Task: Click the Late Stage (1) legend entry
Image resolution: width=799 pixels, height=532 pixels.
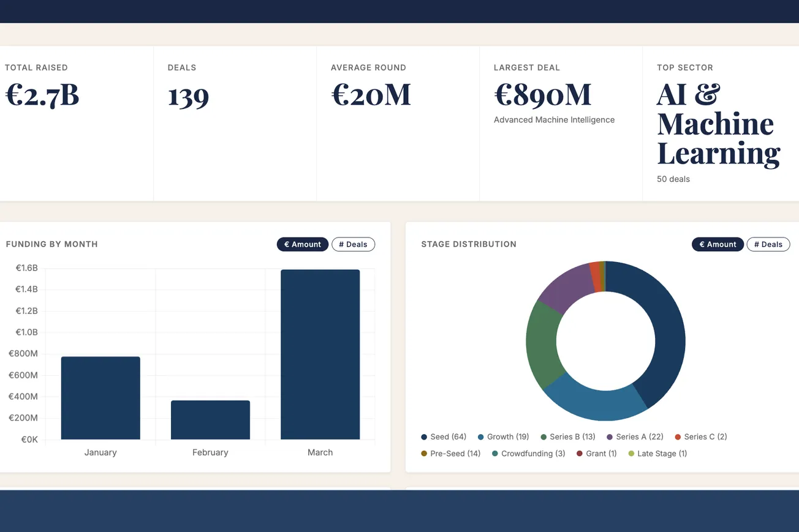Action: (657, 454)
